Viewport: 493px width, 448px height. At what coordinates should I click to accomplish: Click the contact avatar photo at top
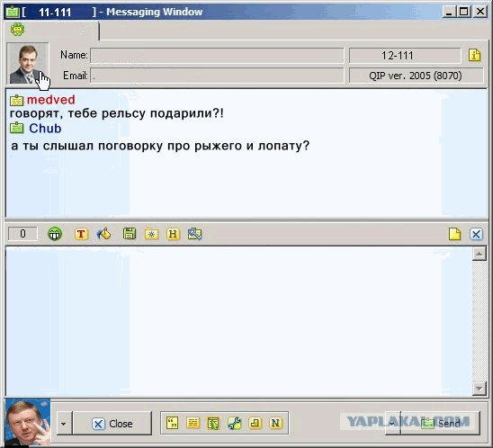point(28,64)
